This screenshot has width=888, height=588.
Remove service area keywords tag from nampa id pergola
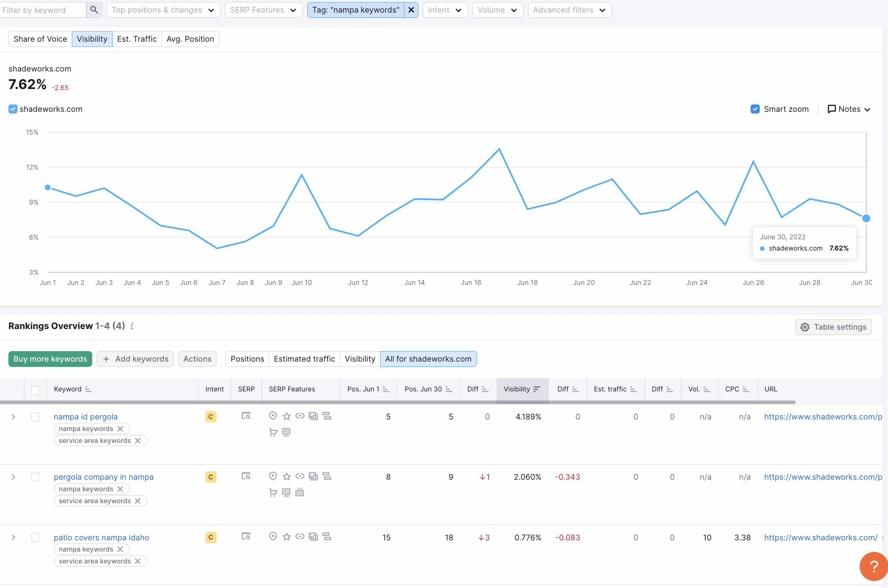138,440
